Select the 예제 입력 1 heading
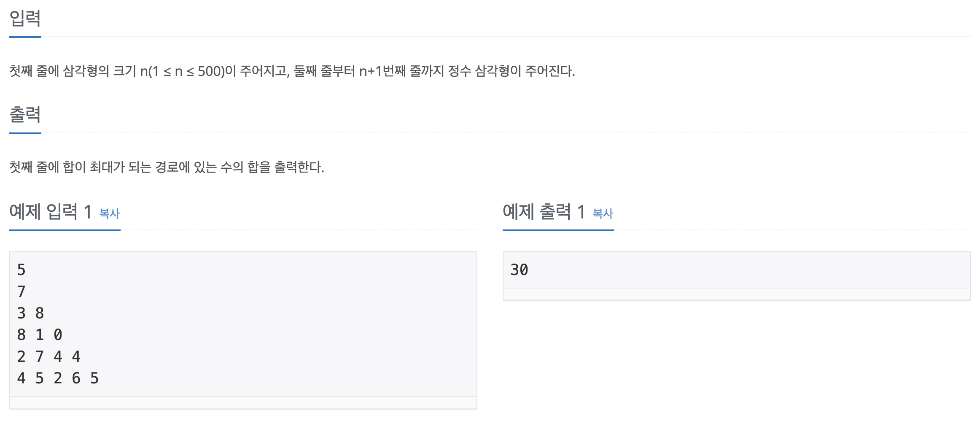Image resolution: width=980 pixels, height=426 pixels. (x=51, y=212)
